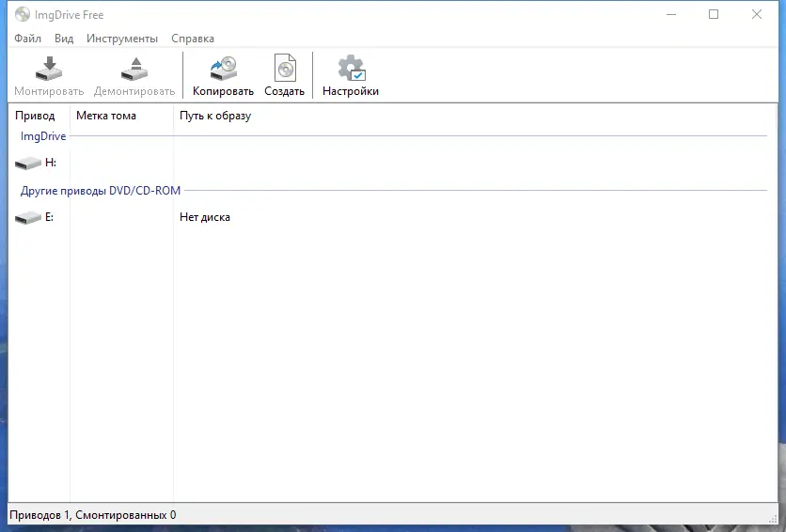Collapse Другие приводы DVD/CD-ROM group
786x532 pixels.
pyautogui.click(x=101, y=191)
